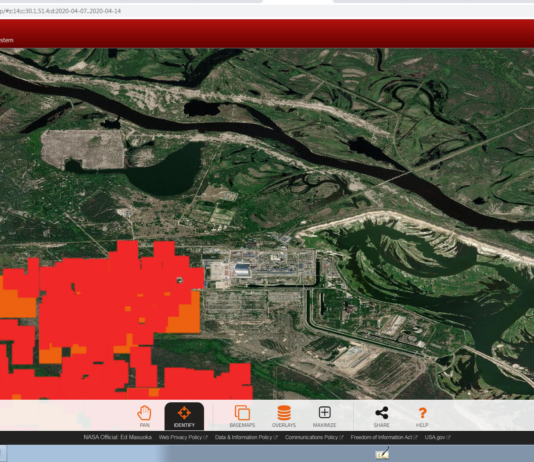Activate the Identify crosshair tool

(x=184, y=416)
